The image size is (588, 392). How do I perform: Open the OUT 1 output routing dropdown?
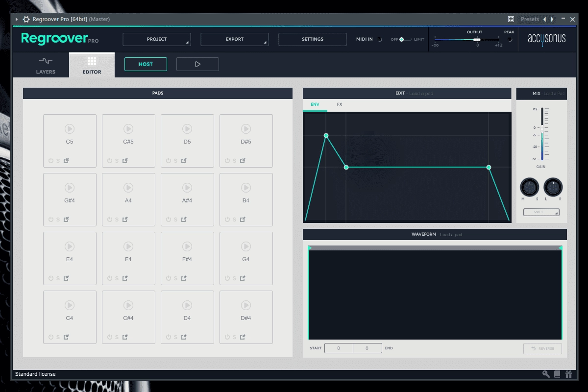point(541,212)
